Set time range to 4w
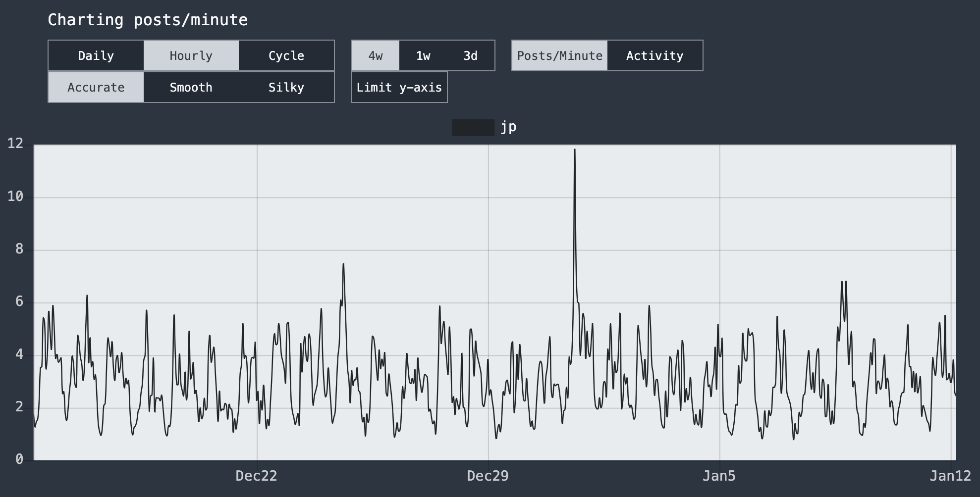Screen dimensions: 980x497 click(x=376, y=56)
